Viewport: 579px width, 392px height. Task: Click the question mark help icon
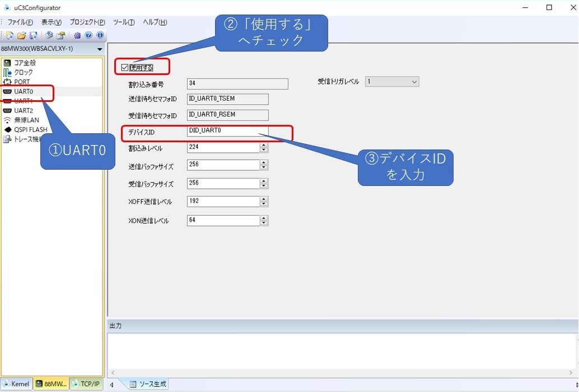88,35
